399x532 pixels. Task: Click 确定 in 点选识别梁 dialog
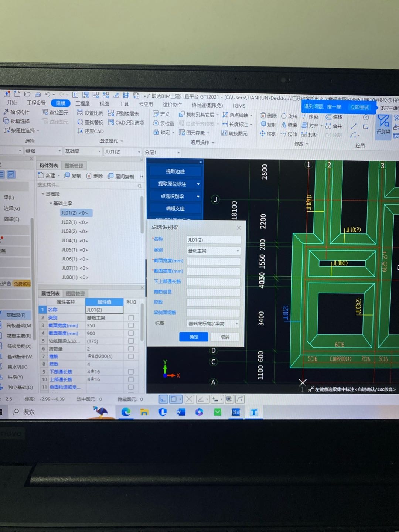pyautogui.click(x=194, y=337)
